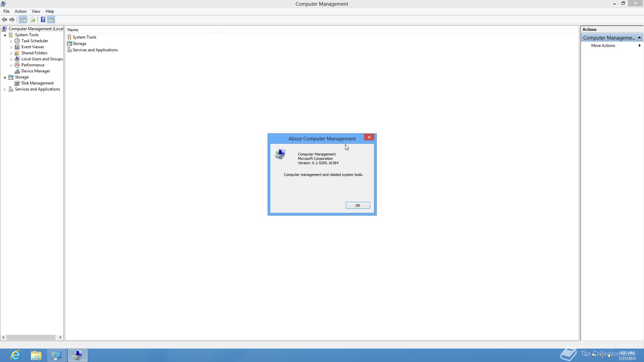Click the Show/Hide Console Tree toolbar icon
644x362 pixels.
coord(22,20)
